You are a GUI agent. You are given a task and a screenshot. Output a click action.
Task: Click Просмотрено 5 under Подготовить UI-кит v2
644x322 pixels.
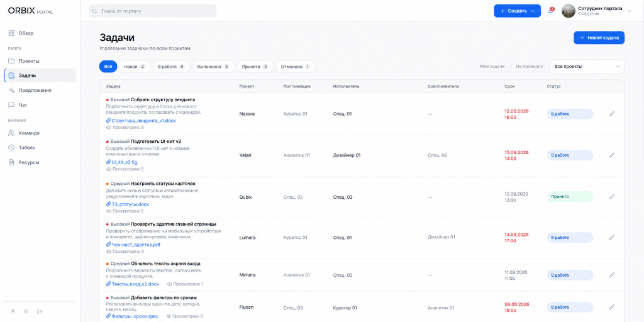click(125, 169)
